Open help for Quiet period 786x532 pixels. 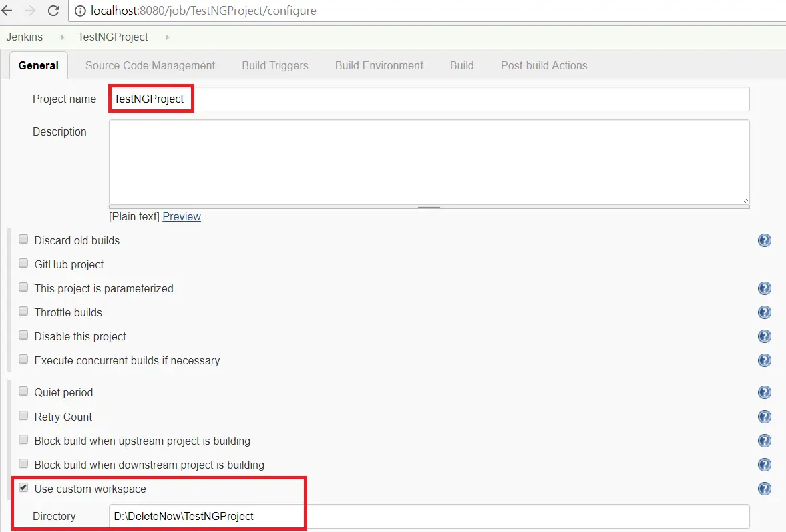click(x=765, y=392)
